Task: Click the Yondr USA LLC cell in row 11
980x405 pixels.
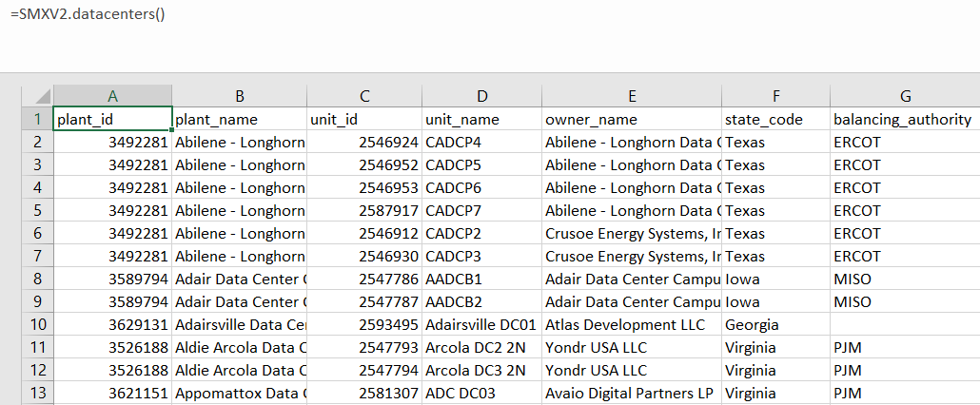Action: pyautogui.click(x=632, y=347)
